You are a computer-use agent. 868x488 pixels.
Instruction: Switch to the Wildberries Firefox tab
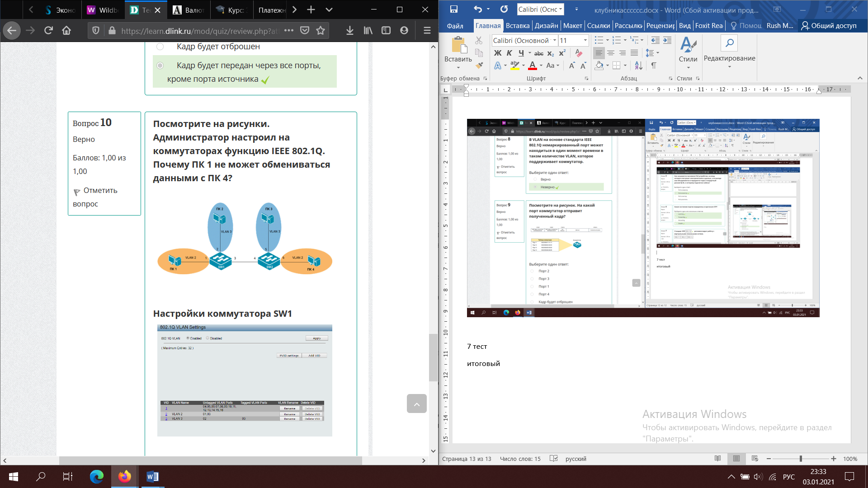click(102, 10)
